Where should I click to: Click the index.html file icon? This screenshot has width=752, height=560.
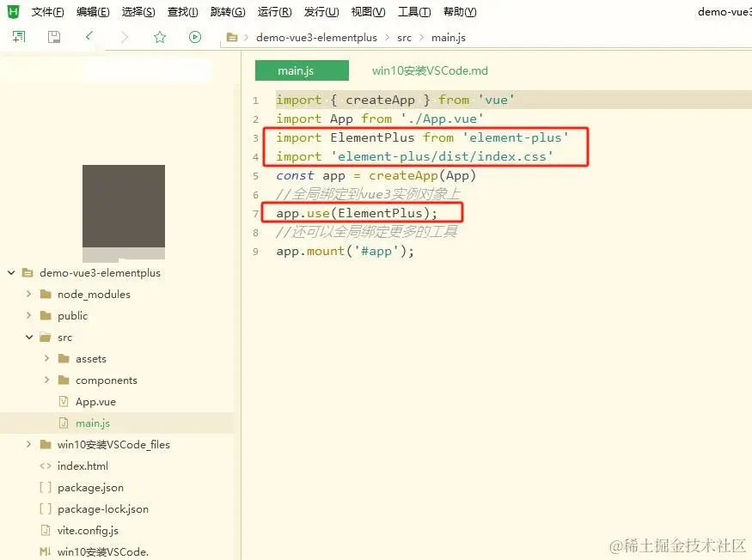pyautogui.click(x=46, y=466)
